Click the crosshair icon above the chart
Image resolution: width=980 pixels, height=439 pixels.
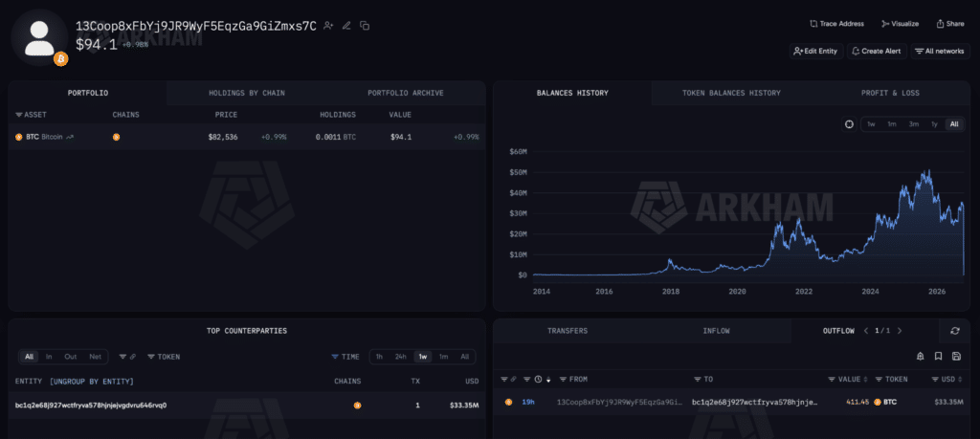pos(850,124)
